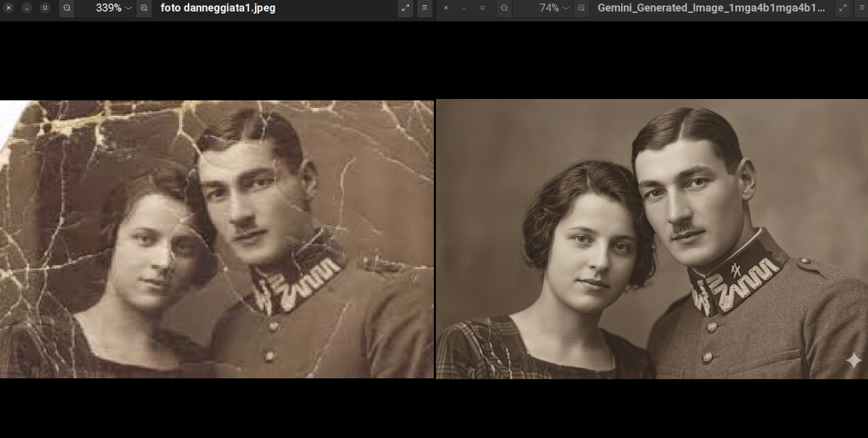
Task: Open the 339% zoom level dropdown
Action: pyautogui.click(x=113, y=8)
